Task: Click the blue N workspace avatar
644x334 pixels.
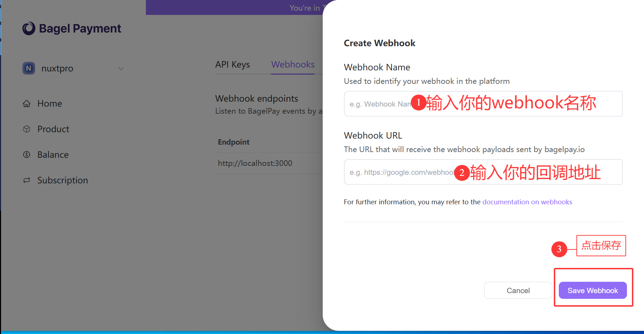Action: pos(29,68)
